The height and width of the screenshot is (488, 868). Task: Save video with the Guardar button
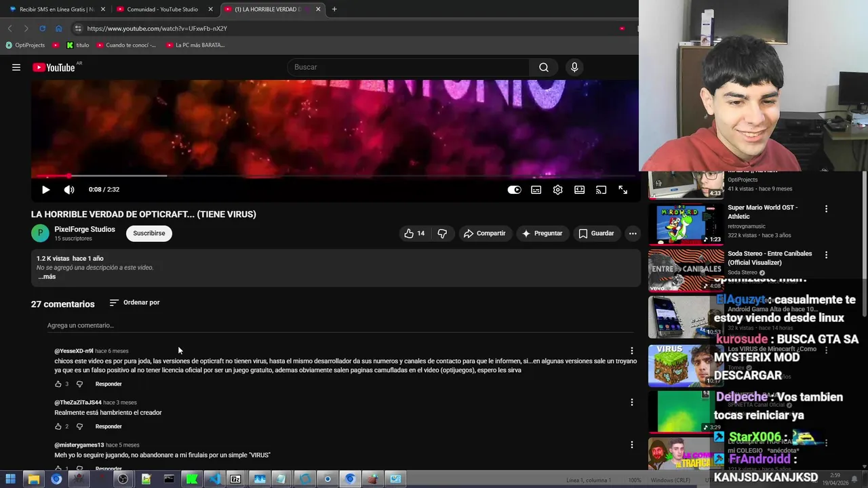click(x=596, y=233)
